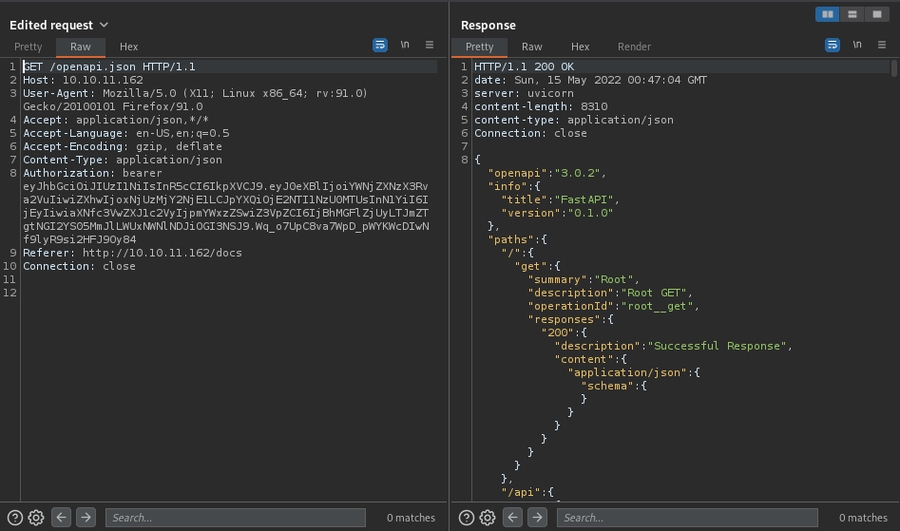Image resolution: width=900 pixels, height=531 pixels.
Task: Toggle word wrap in the Response panel
Action: pos(832,46)
